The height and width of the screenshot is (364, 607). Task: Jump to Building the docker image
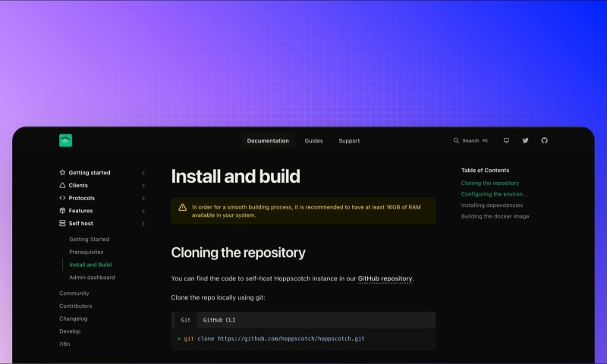tap(495, 216)
